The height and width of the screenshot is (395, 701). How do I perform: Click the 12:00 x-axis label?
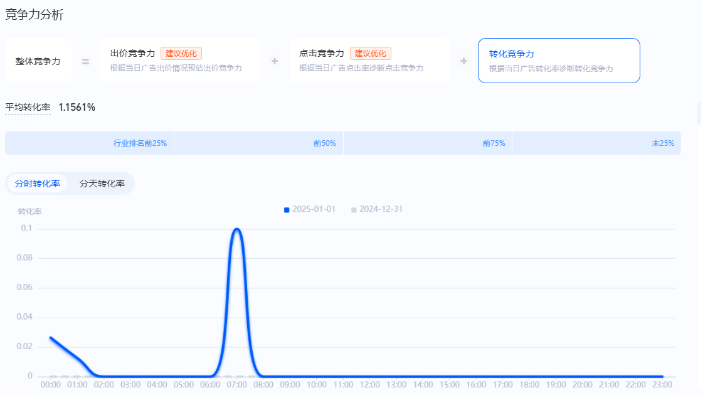coord(370,384)
